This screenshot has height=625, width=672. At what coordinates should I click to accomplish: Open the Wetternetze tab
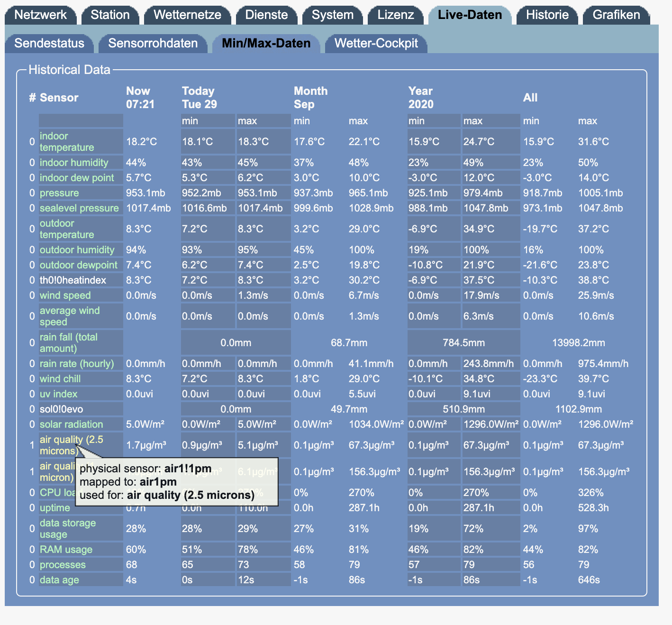pyautogui.click(x=187, y=15)
